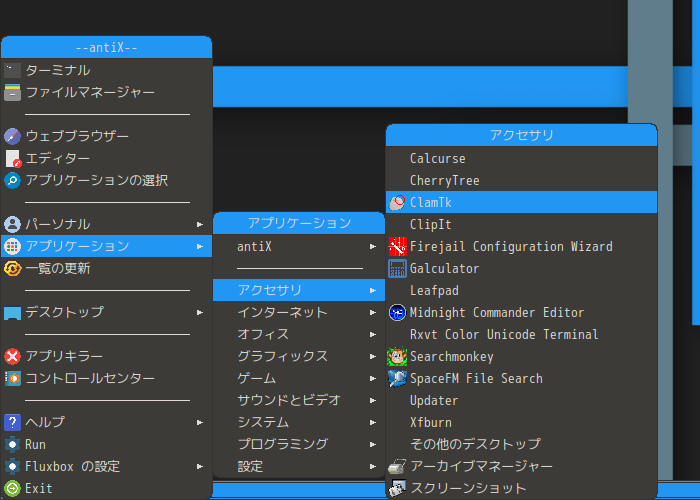
Task: Choose the Run menu entry label
Action: coord(35,445)
